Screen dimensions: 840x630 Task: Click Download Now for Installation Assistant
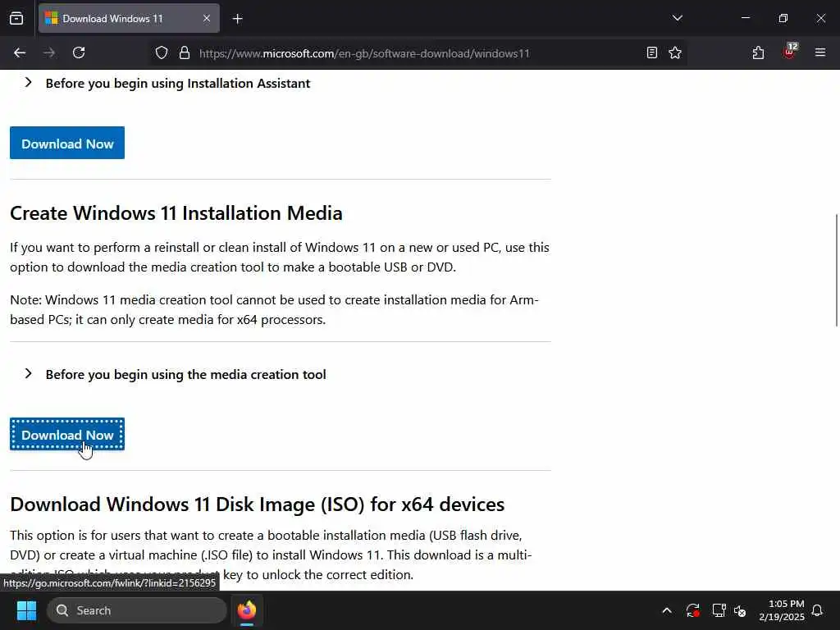pos(67,143)
